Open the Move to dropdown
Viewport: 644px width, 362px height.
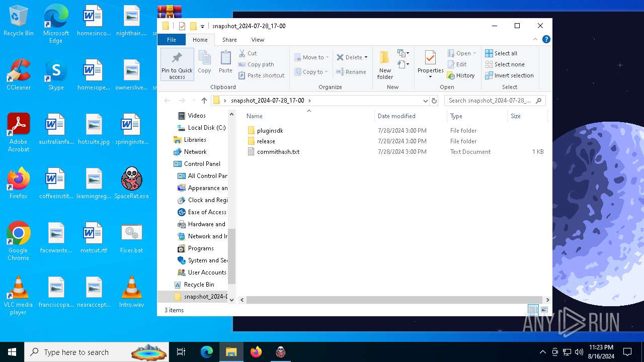(x=311, y=57)
